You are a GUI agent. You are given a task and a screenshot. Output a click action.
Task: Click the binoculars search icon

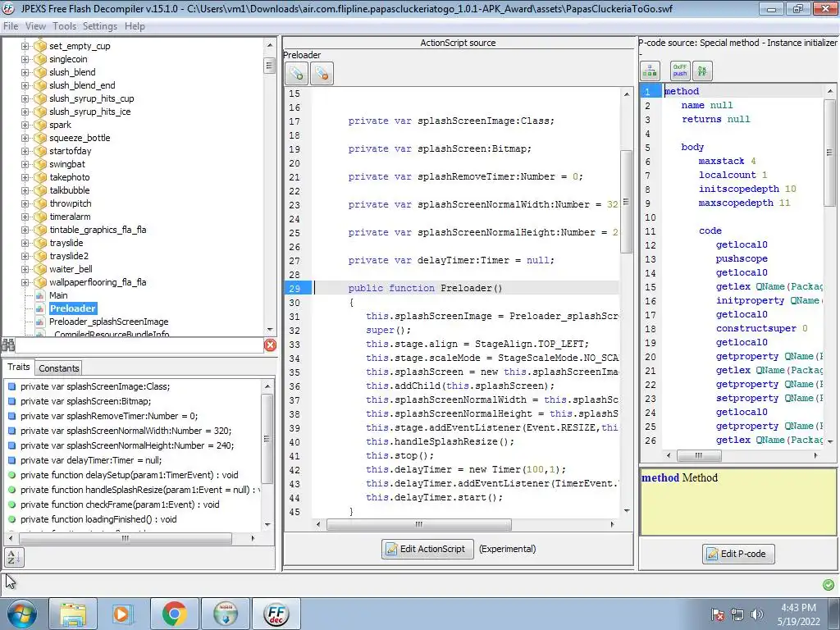pyautogui.click(x=8, y=345)
